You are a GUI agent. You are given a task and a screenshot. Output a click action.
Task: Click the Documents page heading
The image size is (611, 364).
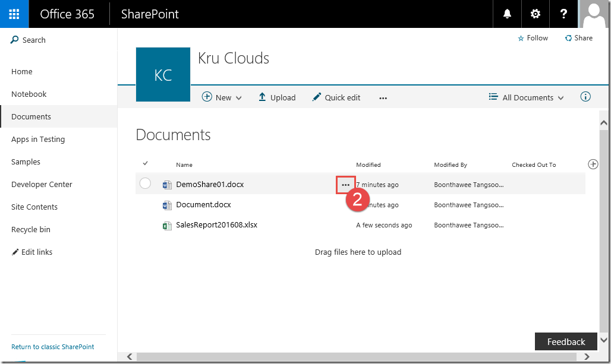coord(174,135)
